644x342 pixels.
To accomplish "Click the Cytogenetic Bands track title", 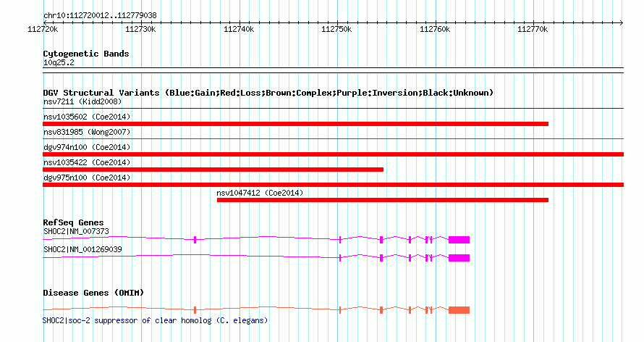I will (x=86, y=54).
